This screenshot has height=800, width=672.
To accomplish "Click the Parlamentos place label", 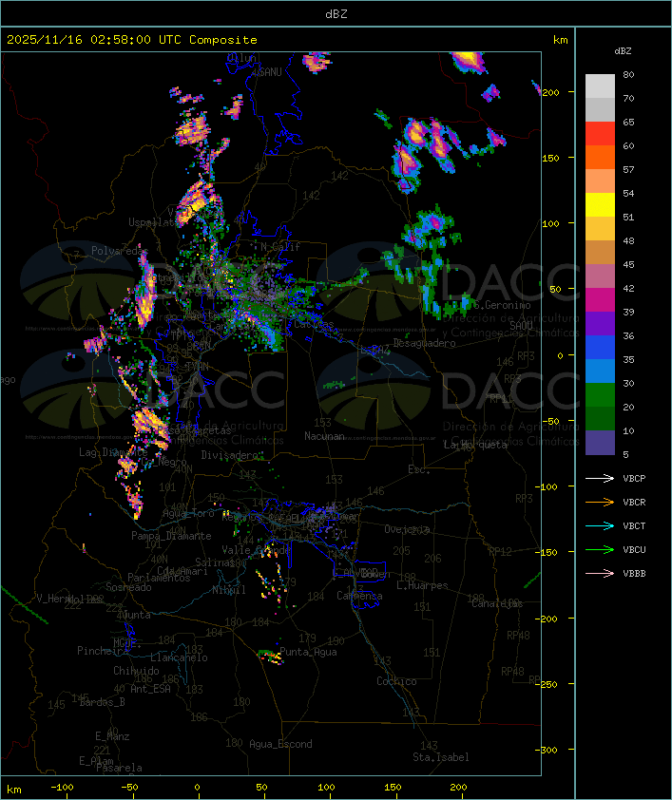I will click(x=159, y=578).
